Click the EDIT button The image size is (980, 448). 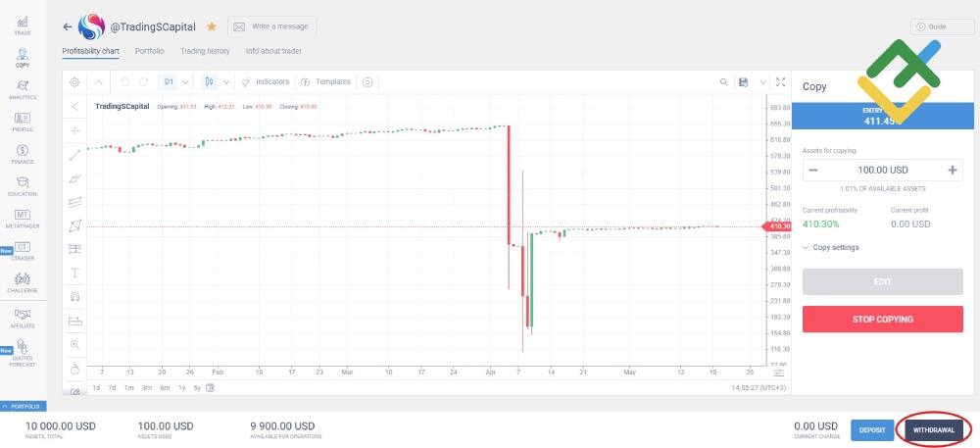[x=883, y=281]
